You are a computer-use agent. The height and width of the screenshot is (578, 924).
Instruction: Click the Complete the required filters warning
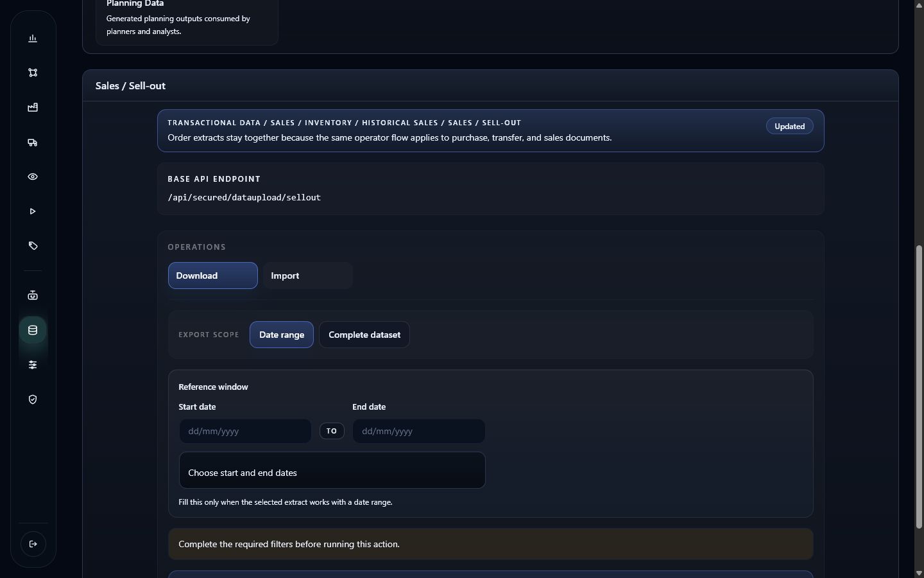491,544
